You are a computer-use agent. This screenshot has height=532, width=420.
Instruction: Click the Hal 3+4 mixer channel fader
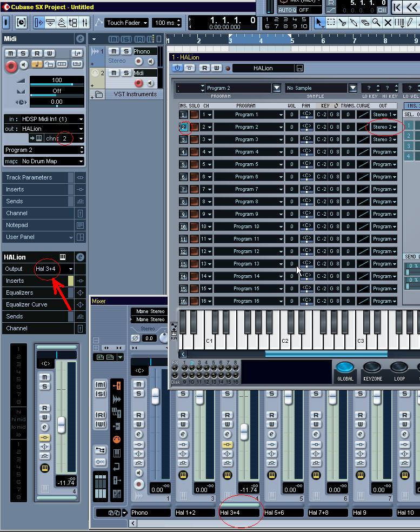[x=244, y=431]
